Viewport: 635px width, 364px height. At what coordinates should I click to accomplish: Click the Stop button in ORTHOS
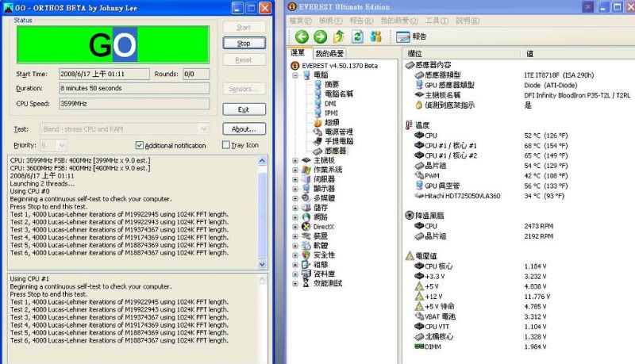(244, 44)
